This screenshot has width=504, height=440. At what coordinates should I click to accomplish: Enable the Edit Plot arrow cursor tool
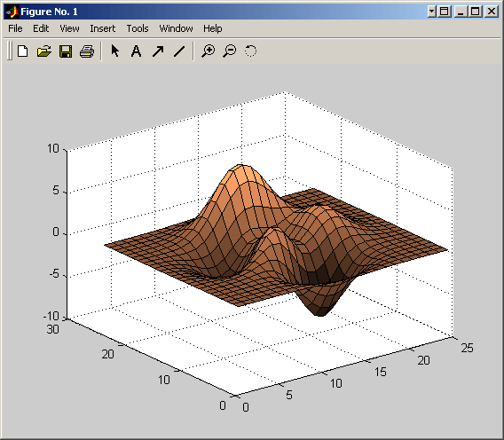(115, 51)
